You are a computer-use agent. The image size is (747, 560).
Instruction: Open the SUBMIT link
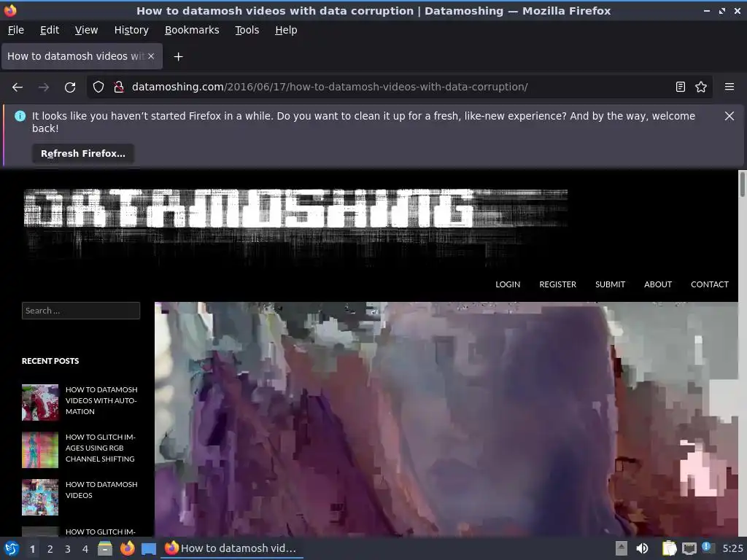(610, 284)
